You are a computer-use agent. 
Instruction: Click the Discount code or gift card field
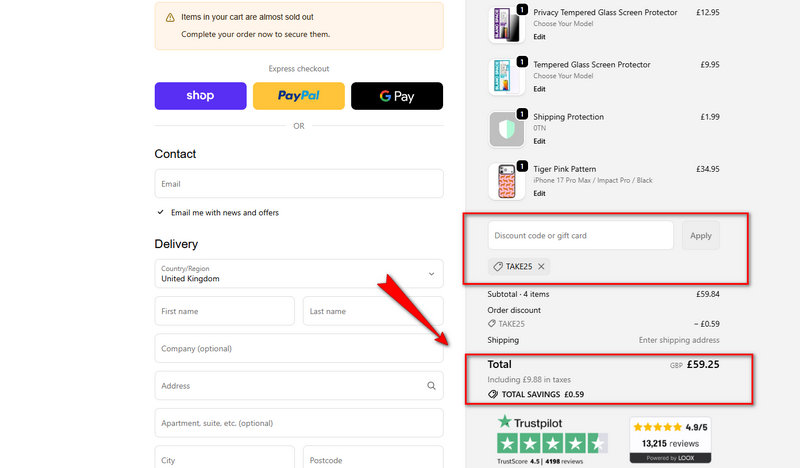pyautogui.click(x=580, y=236)
